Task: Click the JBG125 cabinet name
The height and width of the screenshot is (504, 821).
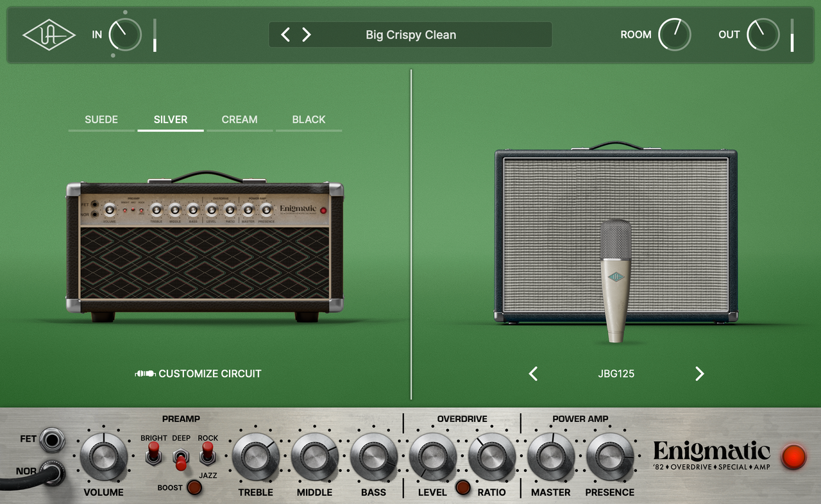Action: [616, 374]
